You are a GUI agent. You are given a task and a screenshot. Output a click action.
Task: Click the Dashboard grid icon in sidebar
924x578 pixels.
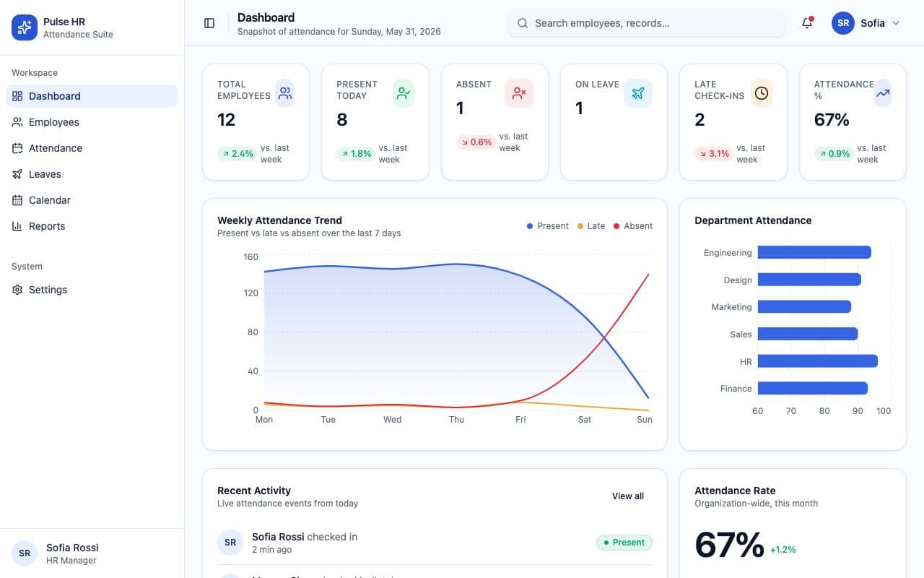click(x=17, y=96)
